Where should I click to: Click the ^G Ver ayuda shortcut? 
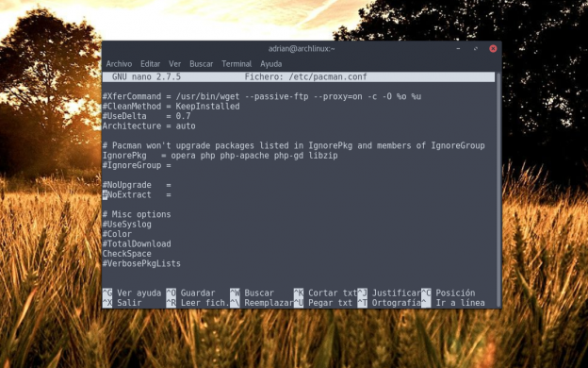[x=132, y=293]
